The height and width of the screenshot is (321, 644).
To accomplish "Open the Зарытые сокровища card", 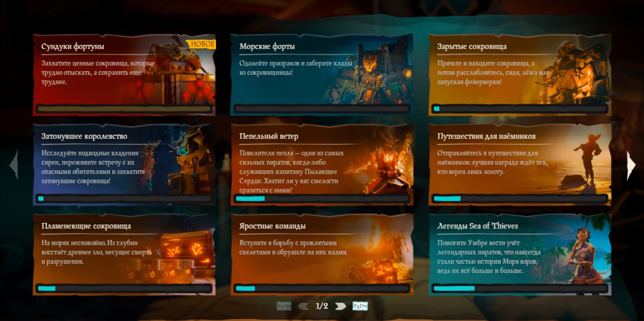I will (x=520, y=75).
